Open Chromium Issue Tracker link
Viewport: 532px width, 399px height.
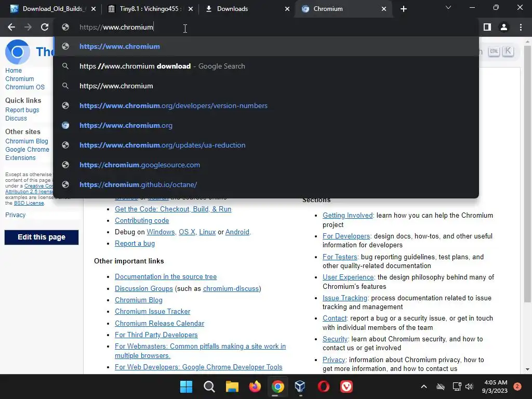tap(152, 312)
